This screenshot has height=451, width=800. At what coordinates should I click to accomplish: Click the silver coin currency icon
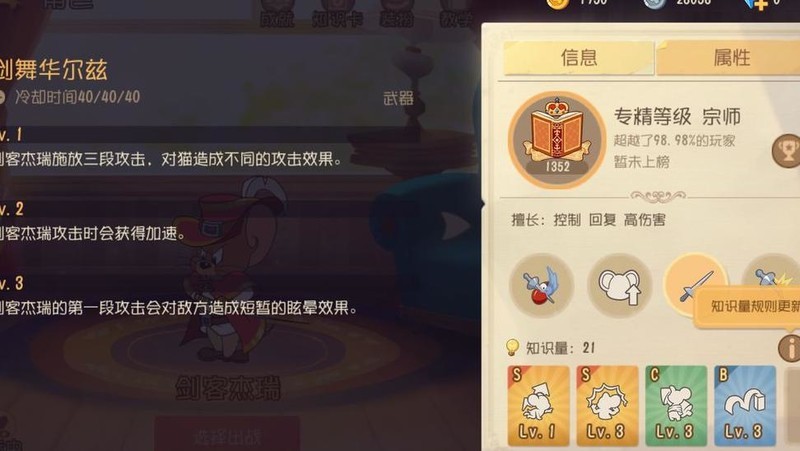655,4
